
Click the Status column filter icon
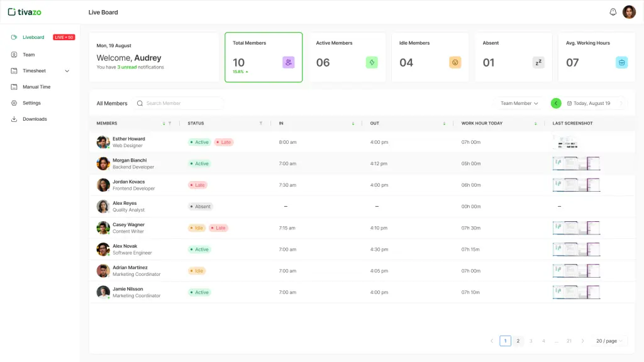pos(261,123)
